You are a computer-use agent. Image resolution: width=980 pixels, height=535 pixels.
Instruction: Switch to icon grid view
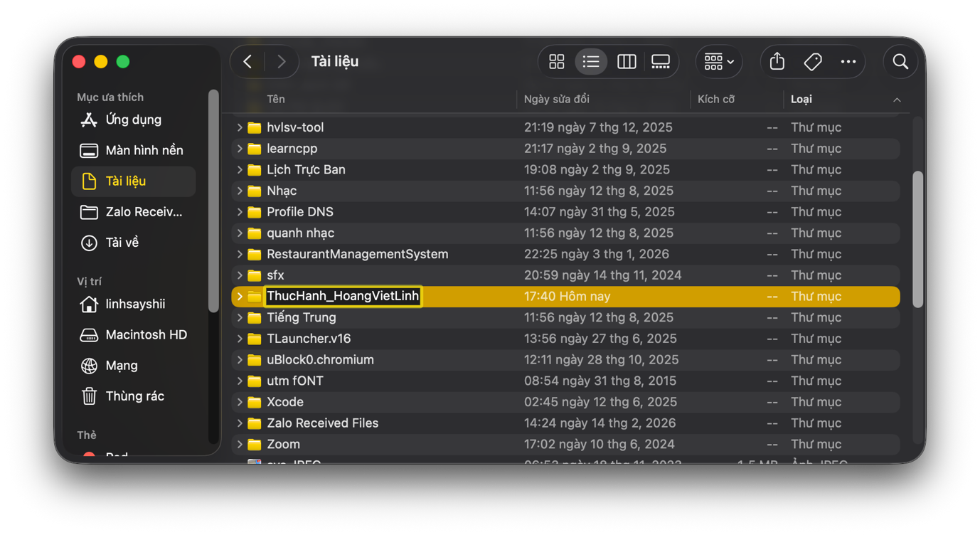click(x=557, y=62)
